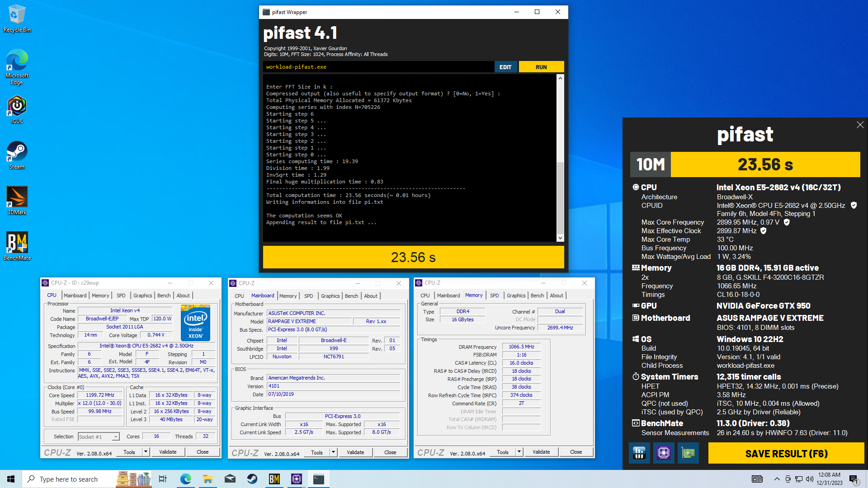The image size is (868, 488).
Task: Click Validate in first CPU-Z window
Action: tap(168, 452)
